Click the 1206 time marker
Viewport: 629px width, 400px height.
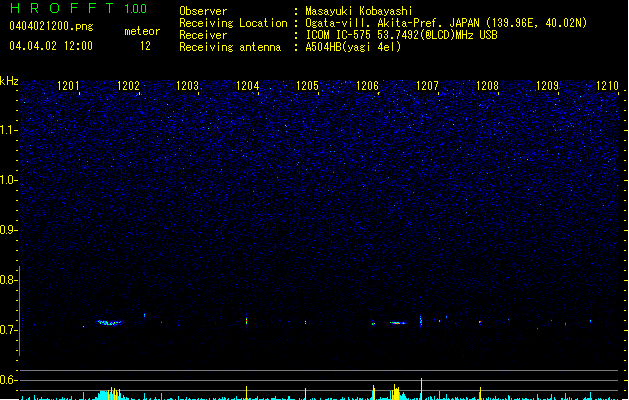click(x=367, y=86)
